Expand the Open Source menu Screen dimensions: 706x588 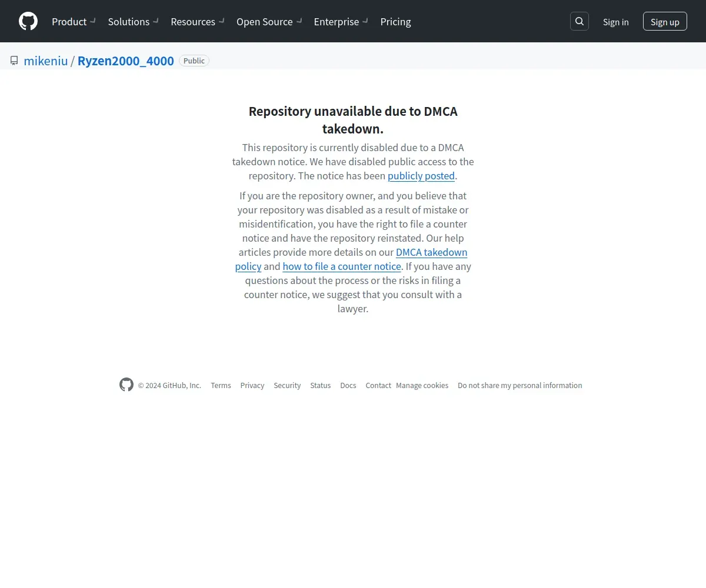(x=269, y=22)
